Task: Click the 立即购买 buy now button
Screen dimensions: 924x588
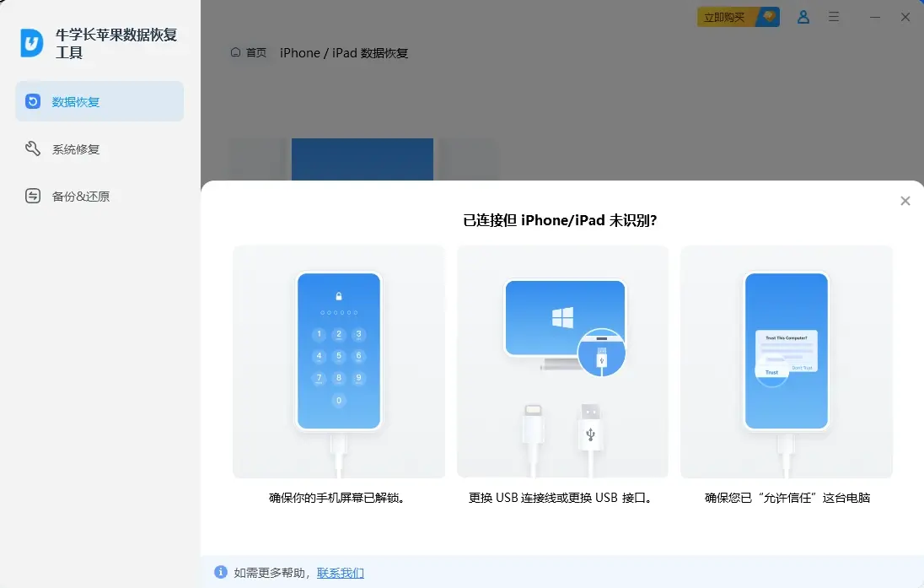Action: (738, 17)
